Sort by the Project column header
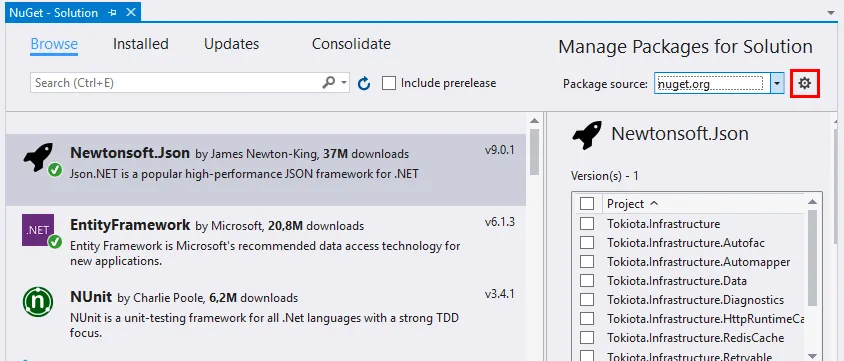The width and height of the screenshot is (844, 361). 632,204
